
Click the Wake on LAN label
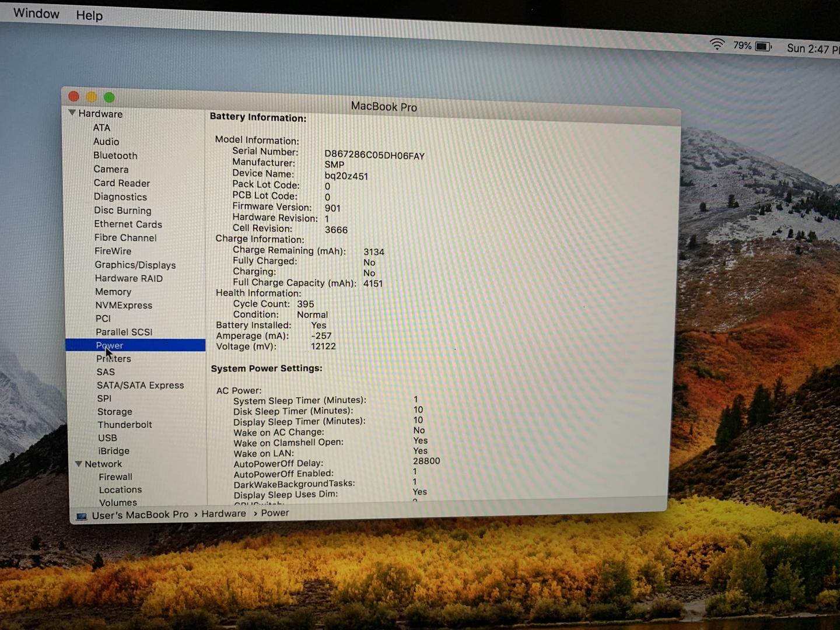(x=264, y=454)
